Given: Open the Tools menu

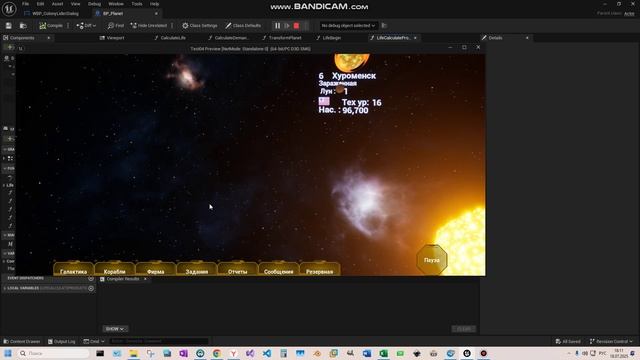Looking at the screenshot, I should click(x=137, y=4).
